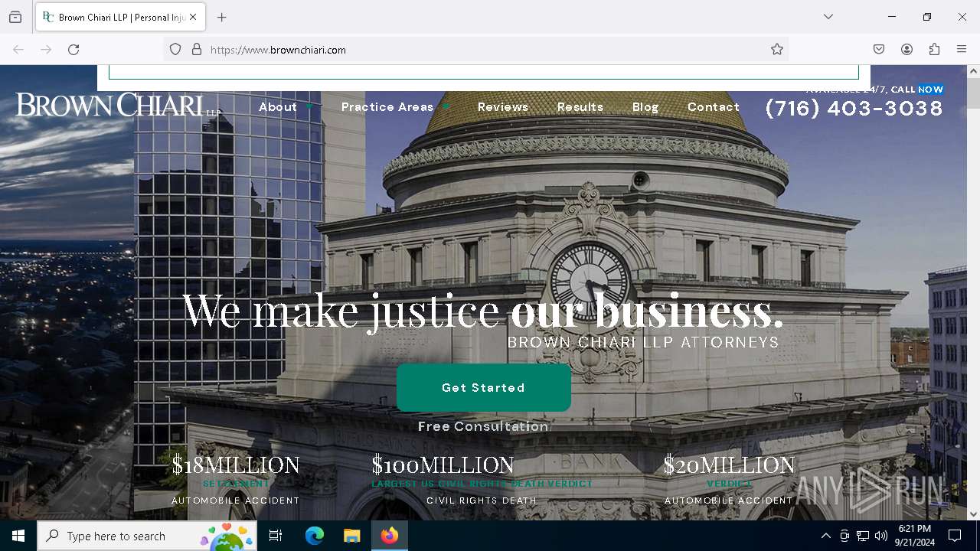
Task: Open the Blog page
Action: (645, 106)
